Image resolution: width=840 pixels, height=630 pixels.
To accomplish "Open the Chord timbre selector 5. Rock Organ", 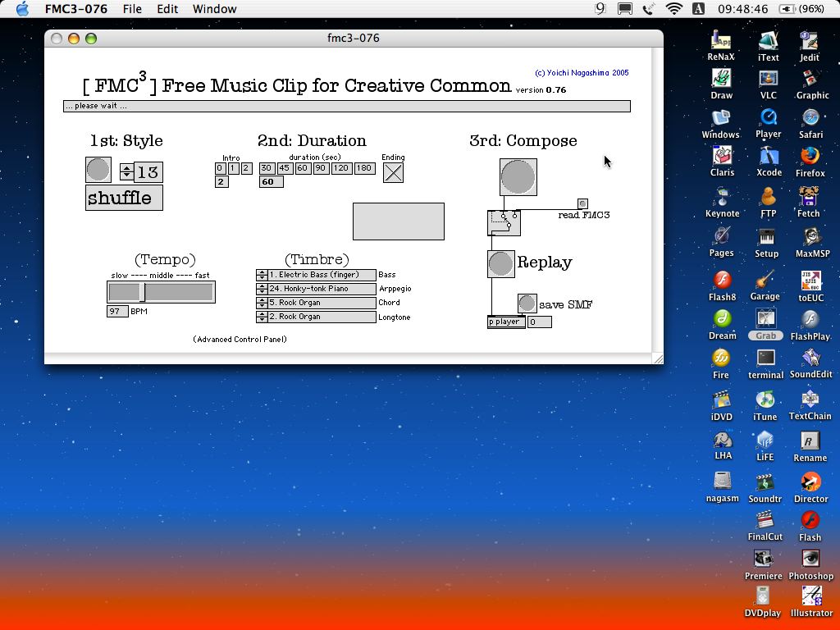I will click(322, 303).
